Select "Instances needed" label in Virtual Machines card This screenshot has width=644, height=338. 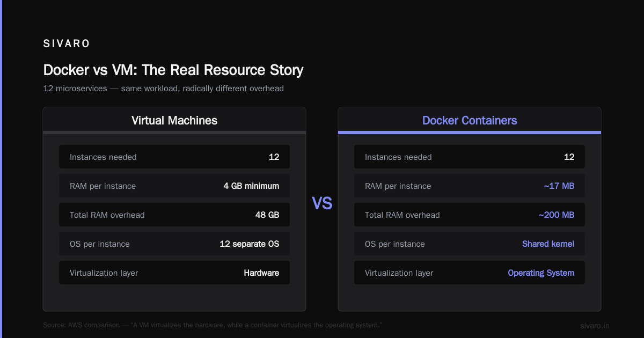click(x=103, y=157)
